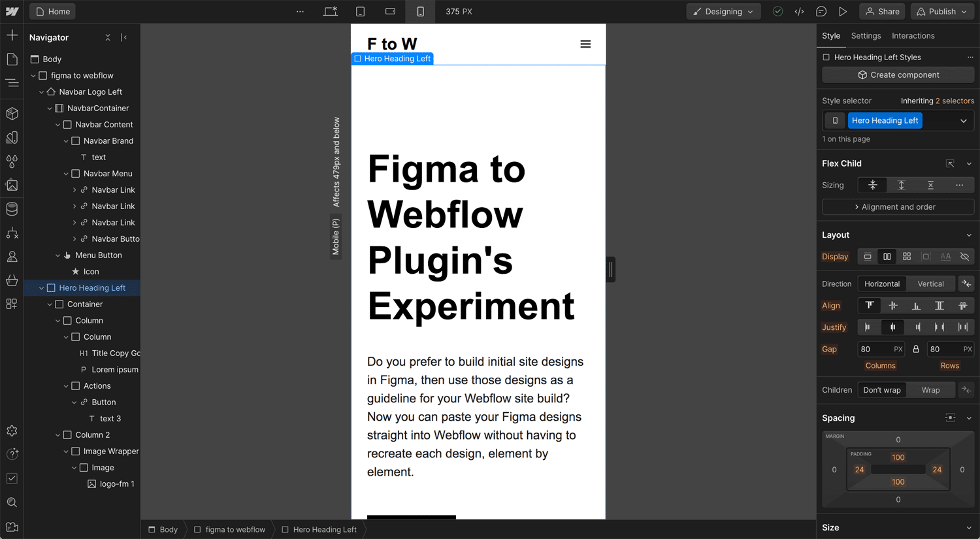Screen dimensions: 980x539
Task: Choose Horizontal flex direction
Action: point(882,284)
